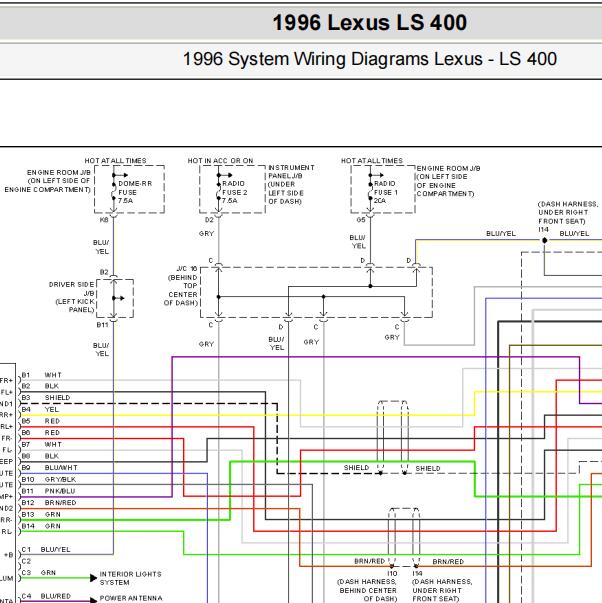Screen dimensions: 602x603
Task: Click the '1996 Lexus LS 400' title
Action: pos(370,22)
